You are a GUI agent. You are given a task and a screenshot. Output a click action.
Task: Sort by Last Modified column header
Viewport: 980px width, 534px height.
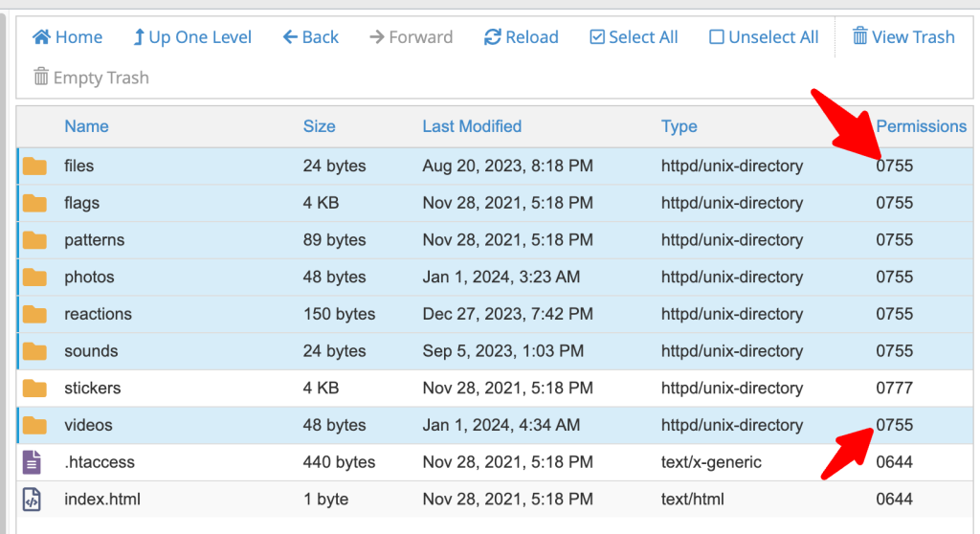[x=472, y=126]
